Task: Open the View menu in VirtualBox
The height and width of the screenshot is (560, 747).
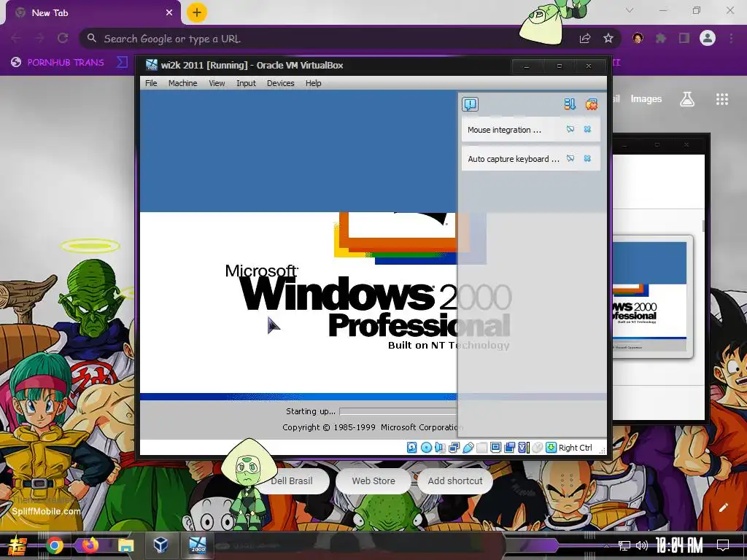Action: 217,83
